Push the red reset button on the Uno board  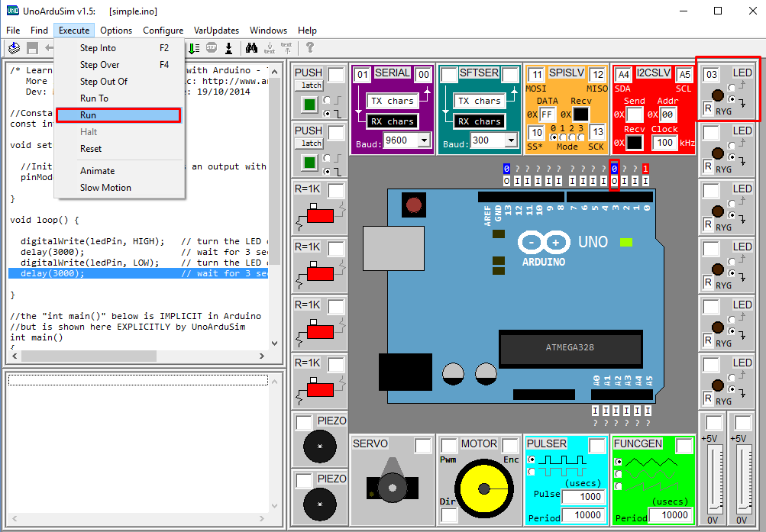point(414,205)
